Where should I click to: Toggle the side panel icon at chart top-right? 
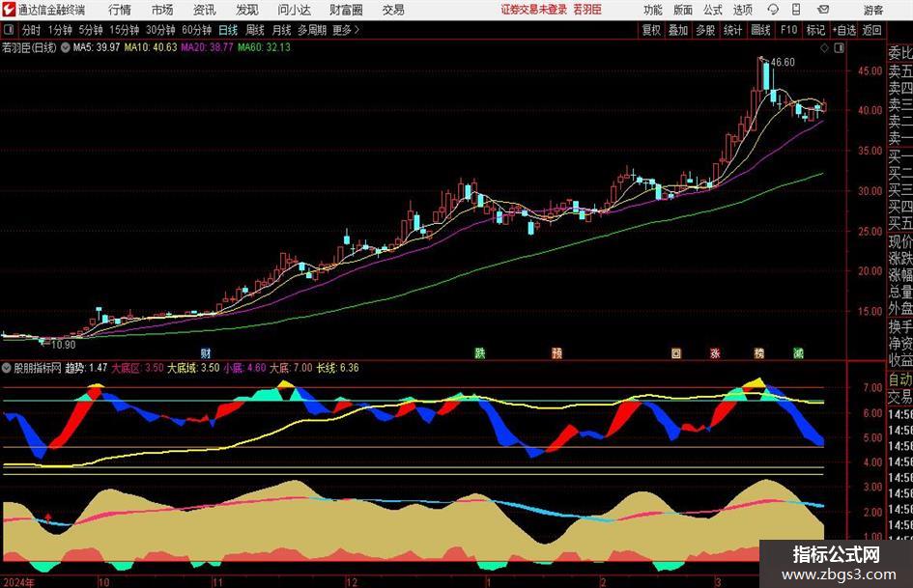point(839,48)
